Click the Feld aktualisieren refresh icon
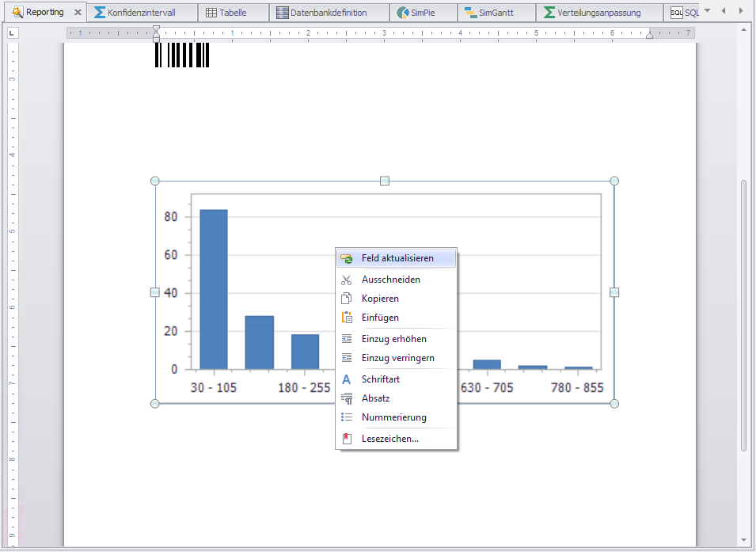 (x=346, y=259)
